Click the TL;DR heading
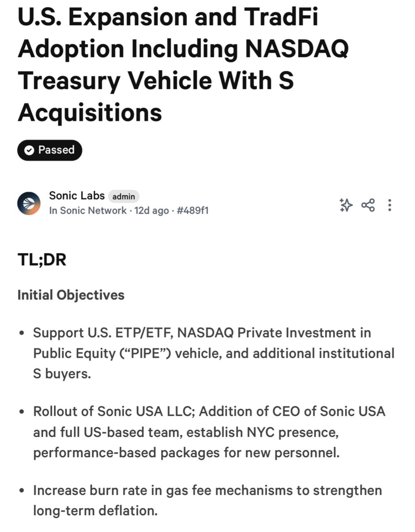Viewport: 415px width, 532px height. (42, 260)
